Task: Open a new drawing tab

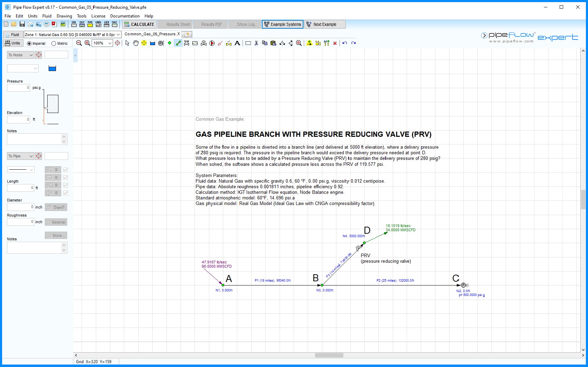Action: click(x=187, y=34)
